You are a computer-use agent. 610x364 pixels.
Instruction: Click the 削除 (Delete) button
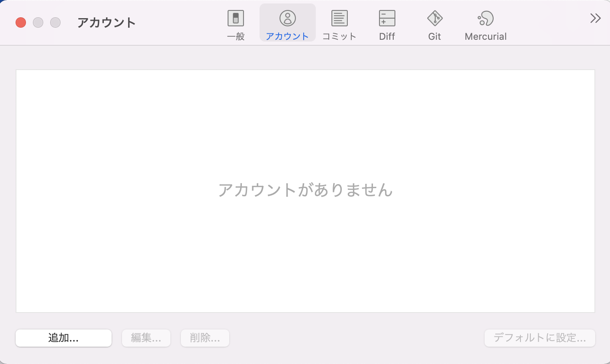click(x=205, y=338)
